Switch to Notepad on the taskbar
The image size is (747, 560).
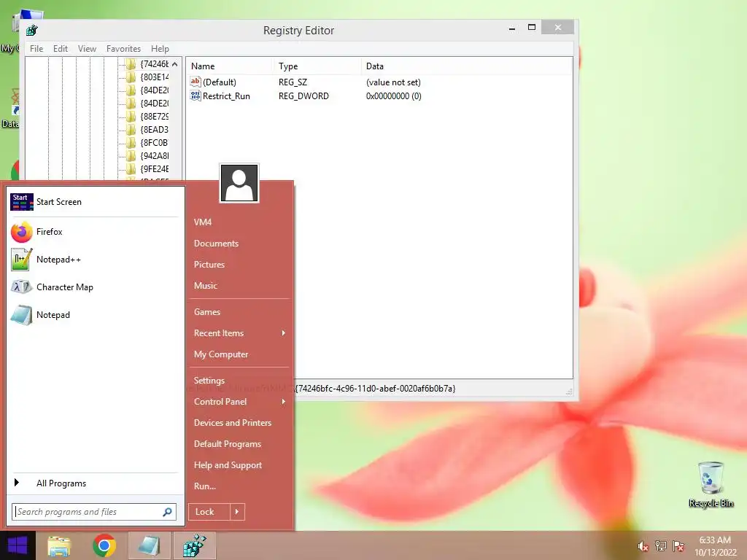click(149, 545)
